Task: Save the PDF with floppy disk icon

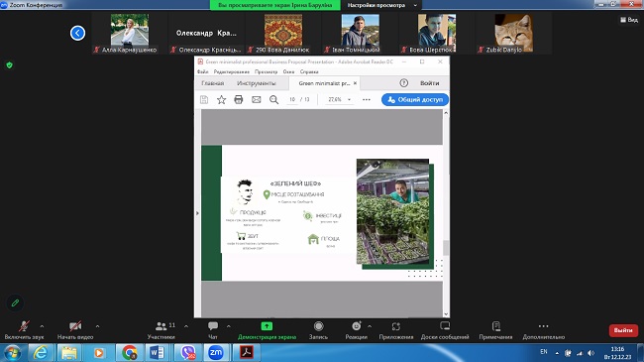Action: click(x=204, y=99)
